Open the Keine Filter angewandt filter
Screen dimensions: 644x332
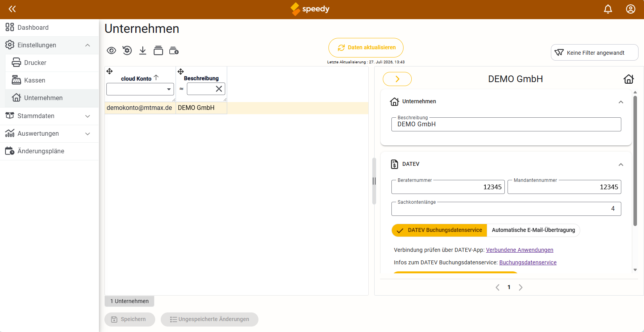595,52
